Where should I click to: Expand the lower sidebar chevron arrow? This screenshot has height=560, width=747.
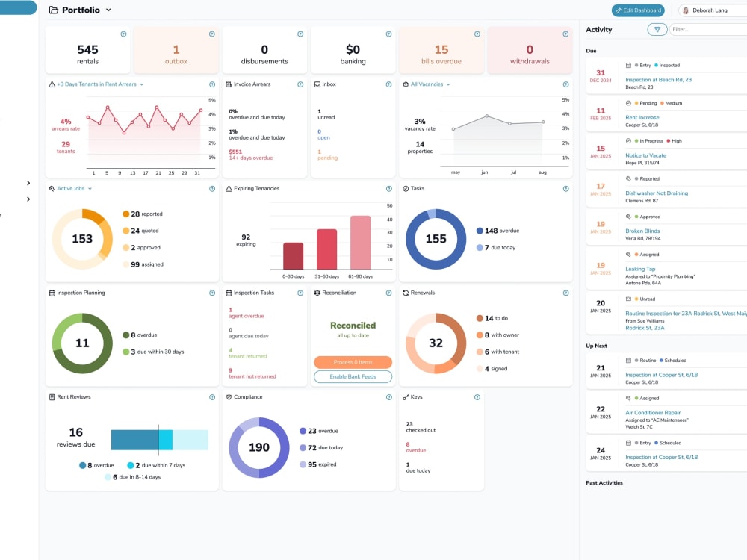pos(28,199)
